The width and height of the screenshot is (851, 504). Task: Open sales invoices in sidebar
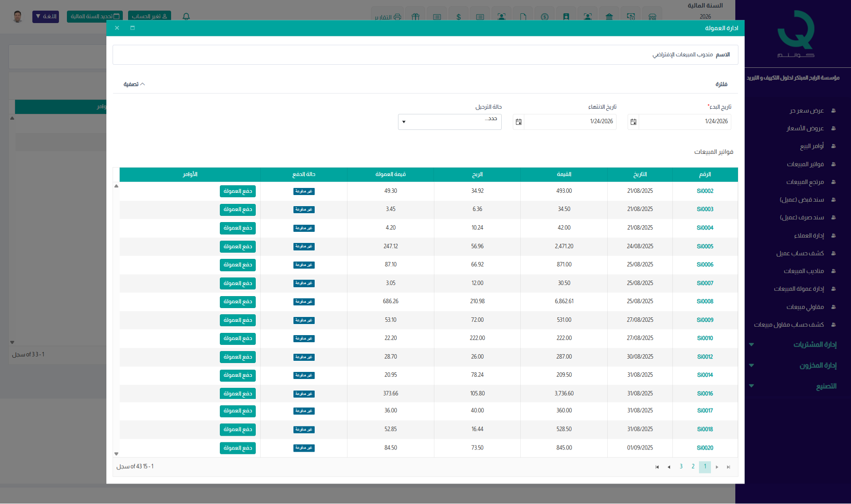pos(805,164)
